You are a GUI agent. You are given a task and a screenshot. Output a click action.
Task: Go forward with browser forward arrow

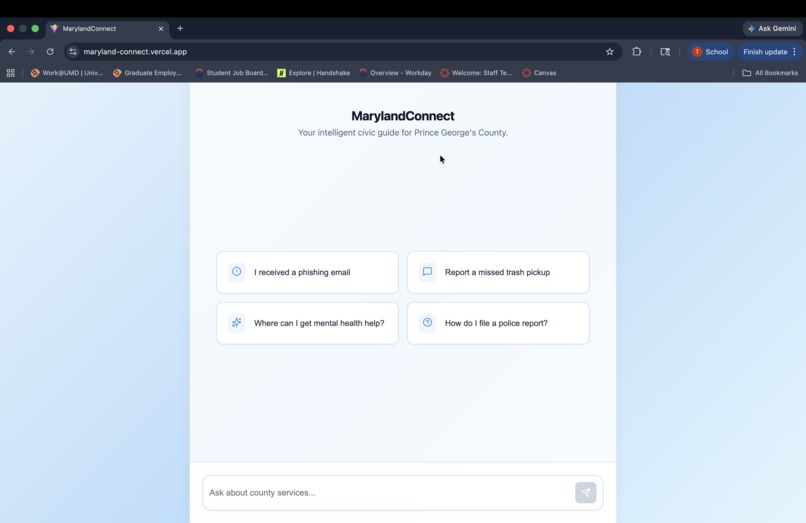[x=30, y=51]
